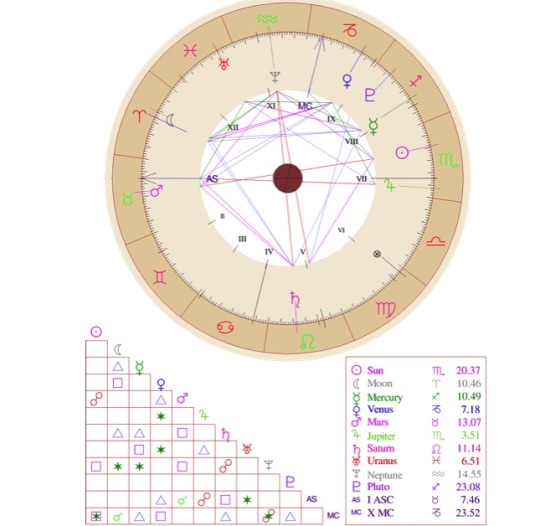Select the Pluto header glyph of the aspect grid
Image resolution: width=540 pixels, height=526 pixels.
[290, 482]
